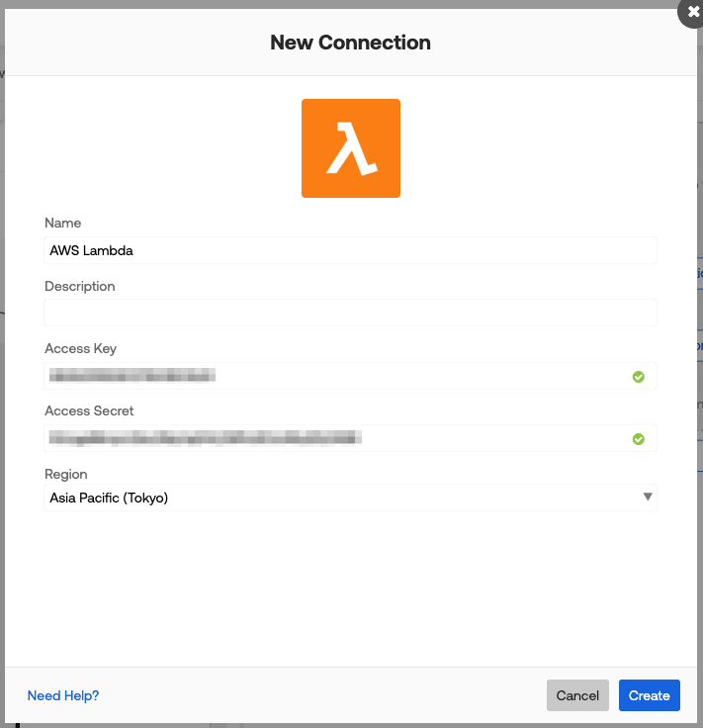Screen dimensions: 703x728
Task: Click the Name field label
Action: tap(63, 224)
